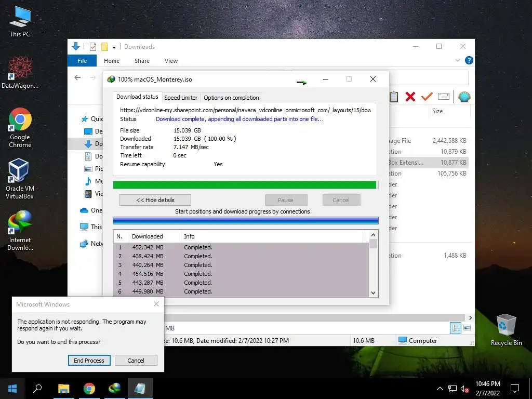Expand the ribbon with chevron
Image resolution: width=532 pixels, height=399 pixels.
tap(457, 60)
